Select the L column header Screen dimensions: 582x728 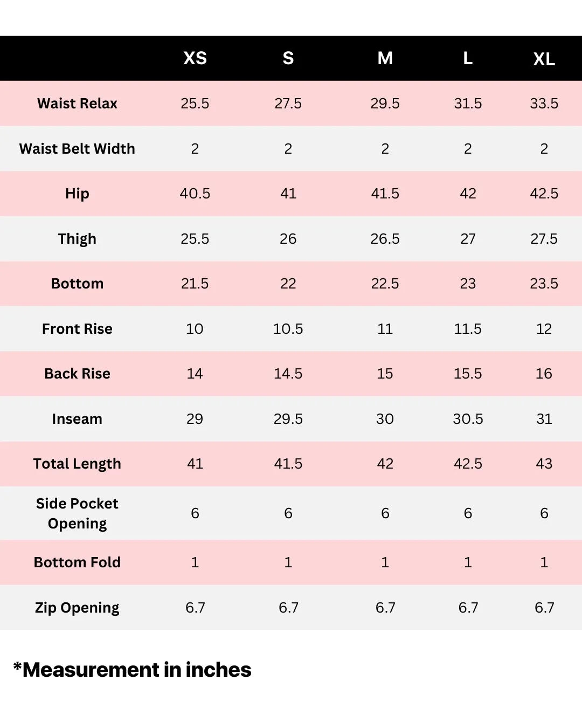(x=468, y=58)
